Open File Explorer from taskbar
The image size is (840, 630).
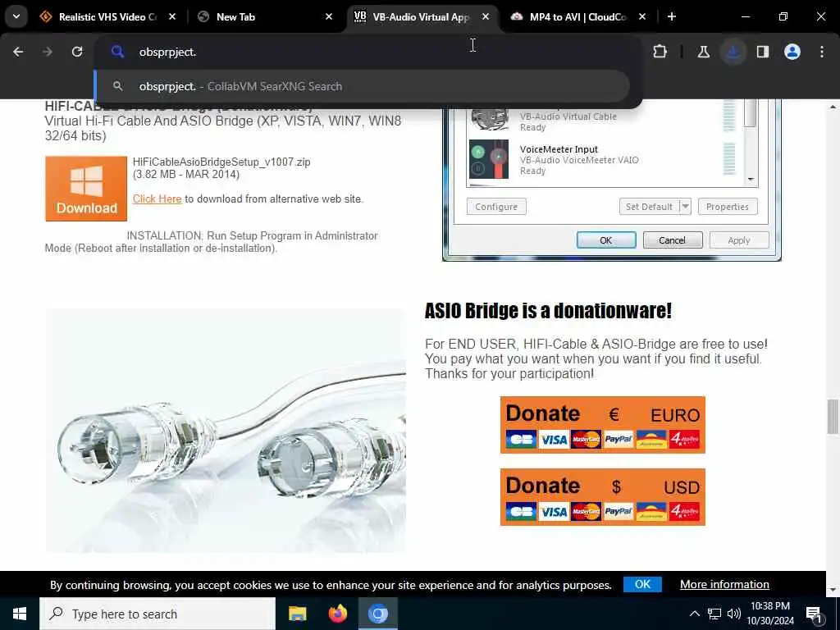click(x=297, y=614)
